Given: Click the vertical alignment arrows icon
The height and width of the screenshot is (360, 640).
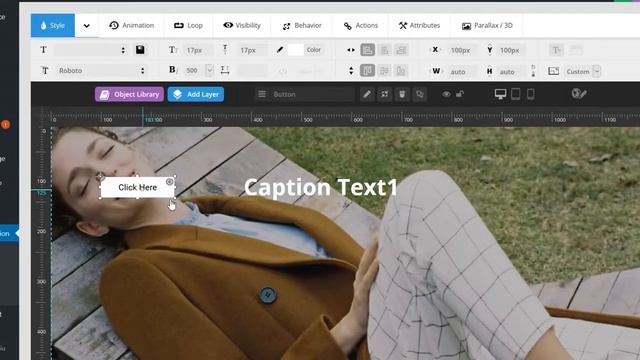Looking at the screenshot, I should coord(351,71).
